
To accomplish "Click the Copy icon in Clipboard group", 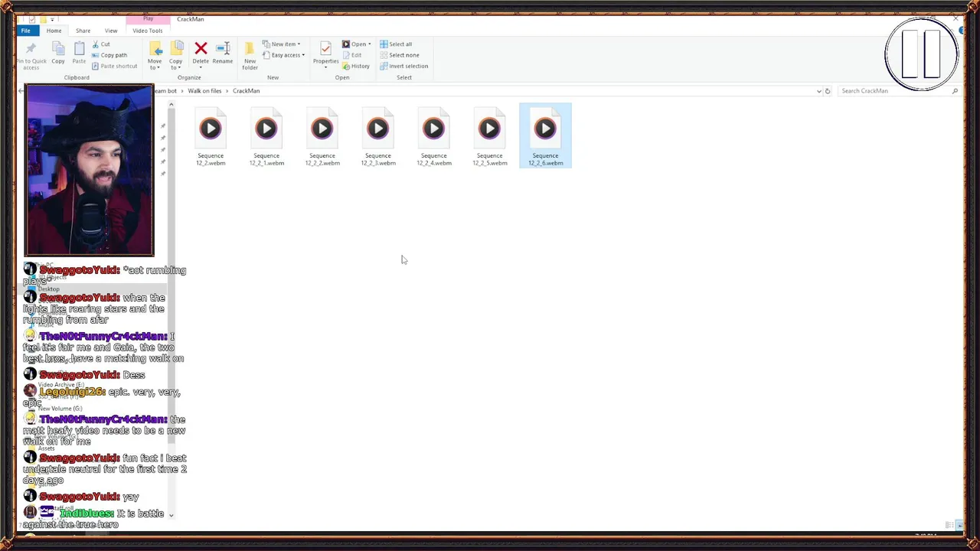I will pos(58,49).
